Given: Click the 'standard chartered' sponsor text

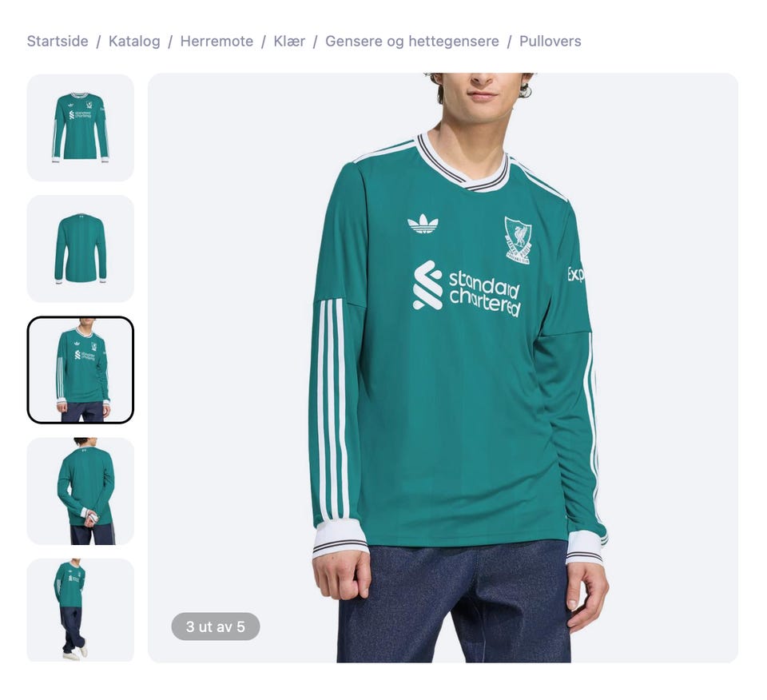Looking at the screenshot, I should 485,293.
